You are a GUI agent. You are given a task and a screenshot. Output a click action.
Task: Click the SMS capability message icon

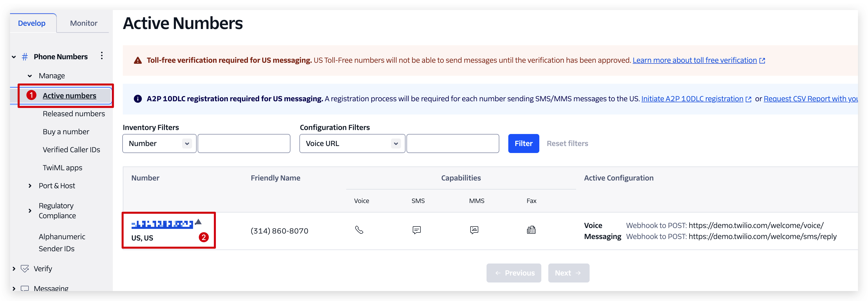(x=416, y=230)
